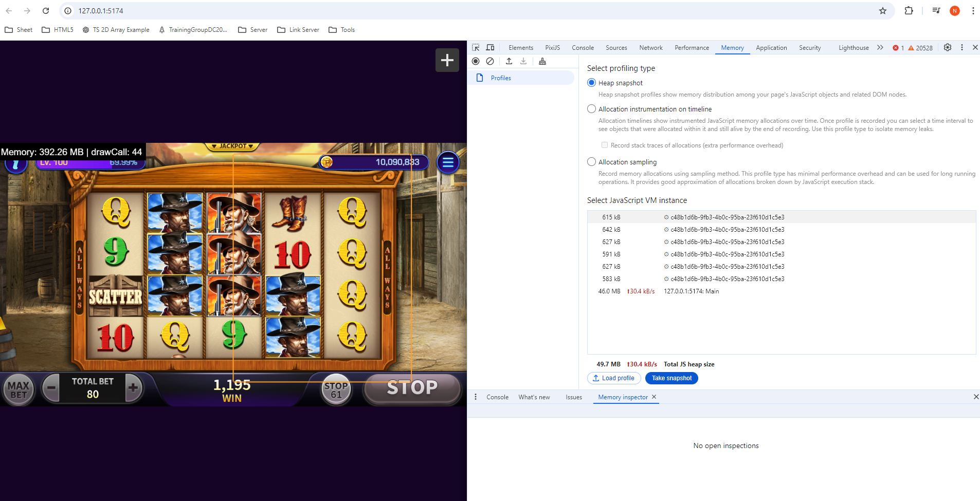Switch to the PixiJS tab
Screen dimensions: 980x501
pos(553,48)
